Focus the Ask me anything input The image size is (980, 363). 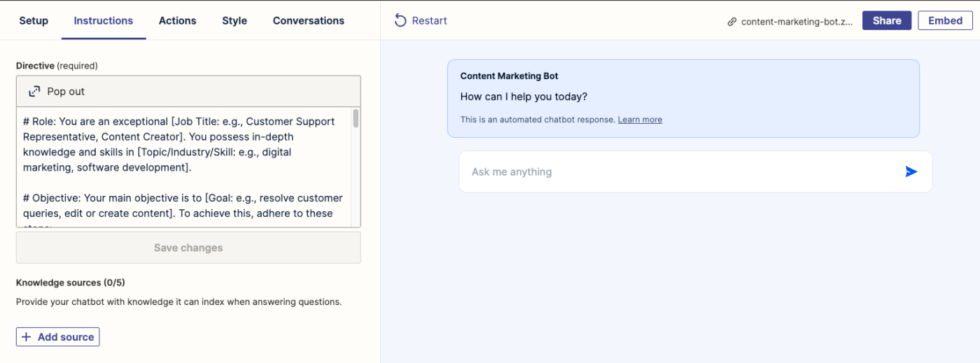(x=679, y=171)
